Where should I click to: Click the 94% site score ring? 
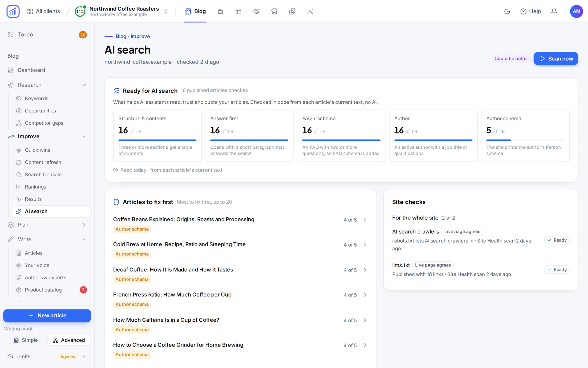[x=80, y=11]
